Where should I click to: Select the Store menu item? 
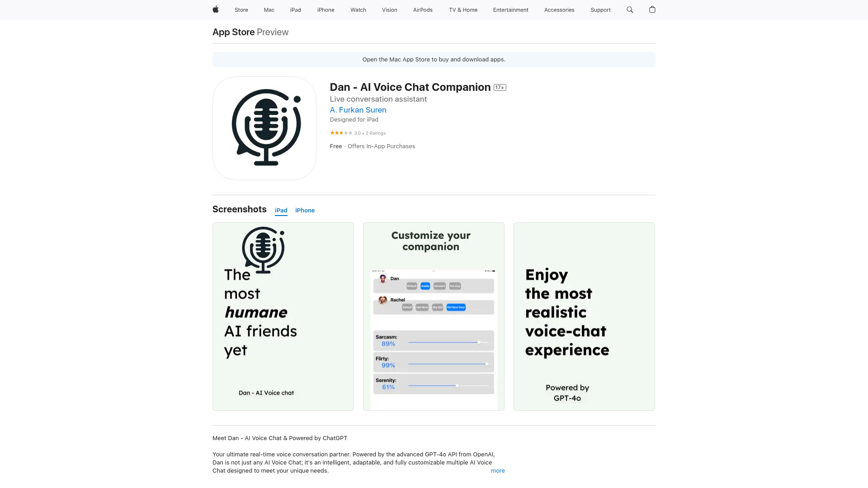click(x=241, y=9)
